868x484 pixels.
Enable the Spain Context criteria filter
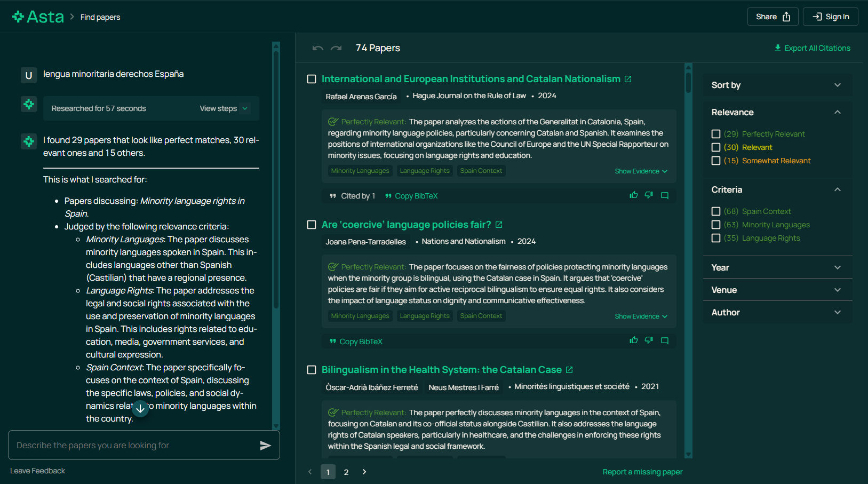(x=716, y=211)
